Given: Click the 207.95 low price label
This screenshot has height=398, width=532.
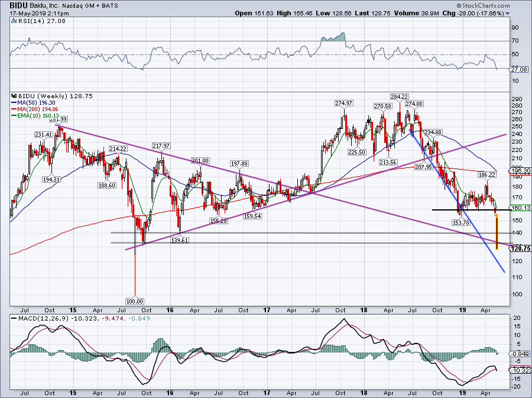Looking at the screenshot, I should 423,167.
